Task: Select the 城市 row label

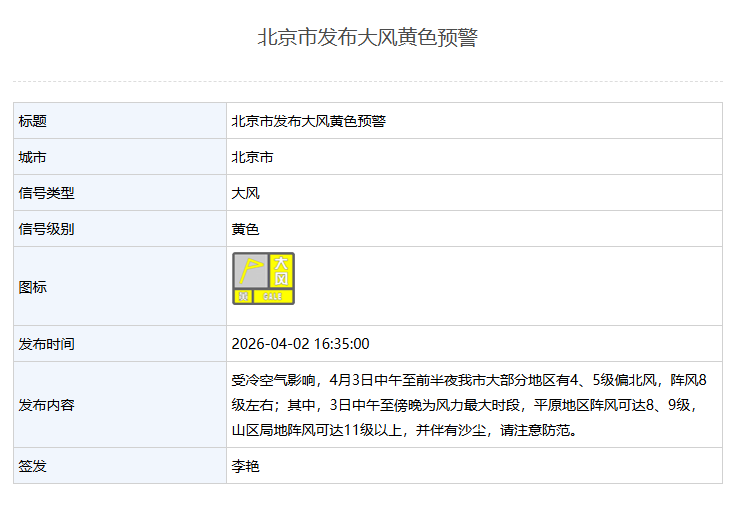Action: [x=33, y=157]
